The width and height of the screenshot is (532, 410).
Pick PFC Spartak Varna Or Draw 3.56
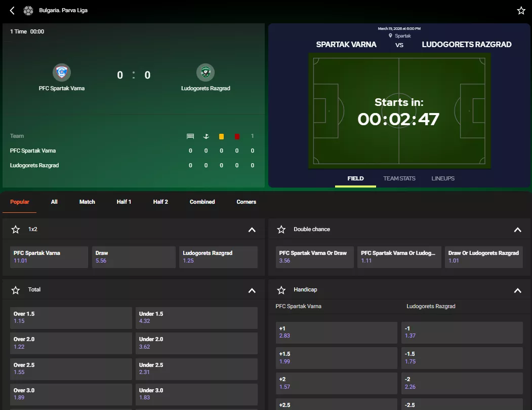click(314, 257)
